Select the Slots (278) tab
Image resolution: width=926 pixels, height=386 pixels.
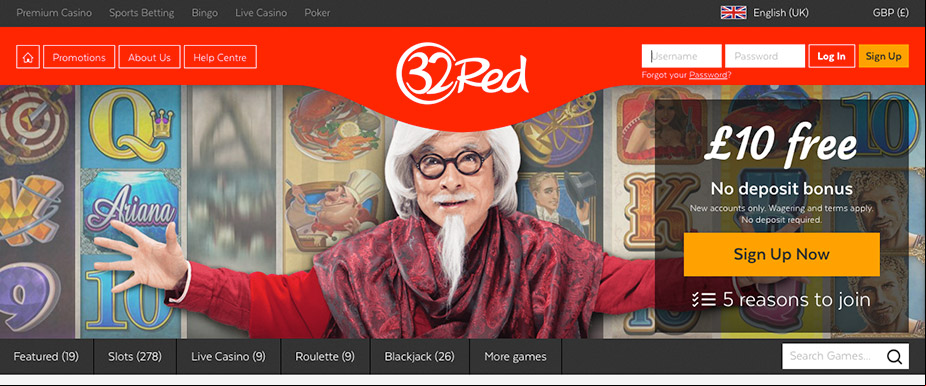[x=135, y=356]
